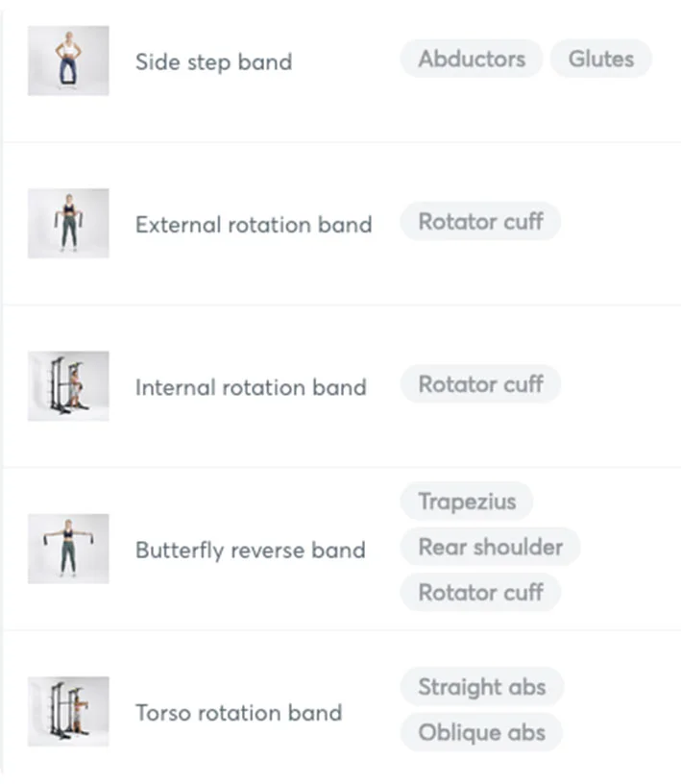Image resolution: width=681 pixels, height=784 pixels.
Task: Click Rotator cuff tag for External rotation band
Action: (480, 221)
